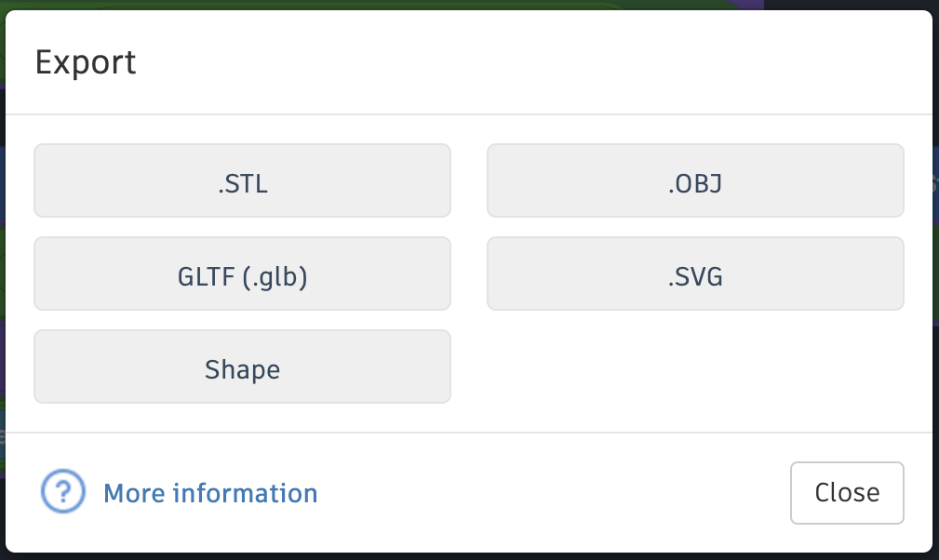The image size is (939, 560).
Task: Open the More information link
Action: (210, 493)
